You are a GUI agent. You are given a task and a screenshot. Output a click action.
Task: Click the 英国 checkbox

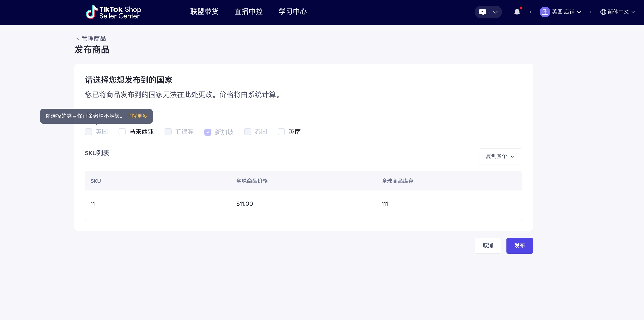(x=88, y=132)
